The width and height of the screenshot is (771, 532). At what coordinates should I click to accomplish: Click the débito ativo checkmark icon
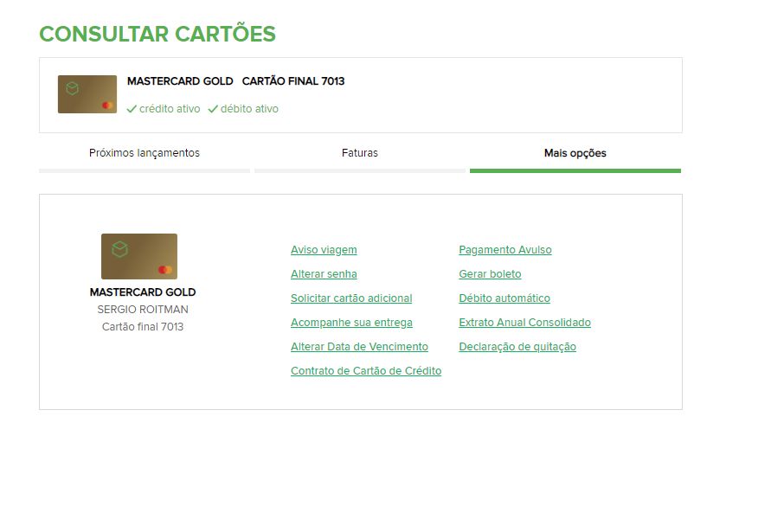[x=212, y=109]
